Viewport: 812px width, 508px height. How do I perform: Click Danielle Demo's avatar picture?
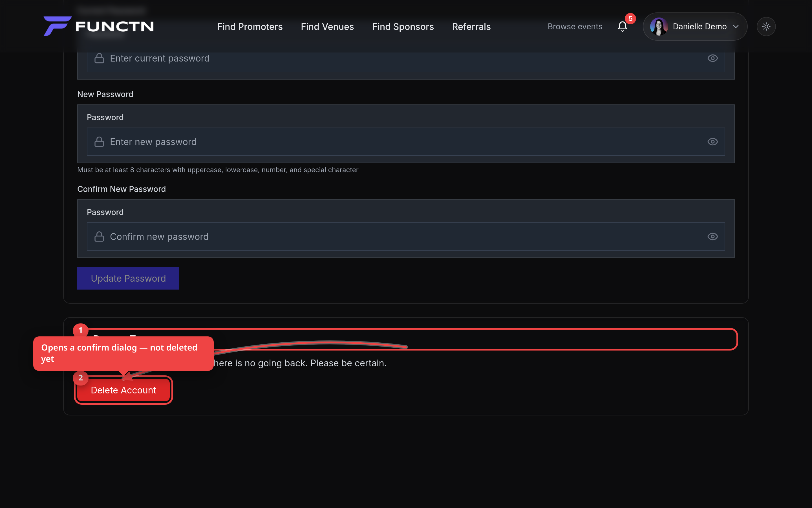point(659,27)
